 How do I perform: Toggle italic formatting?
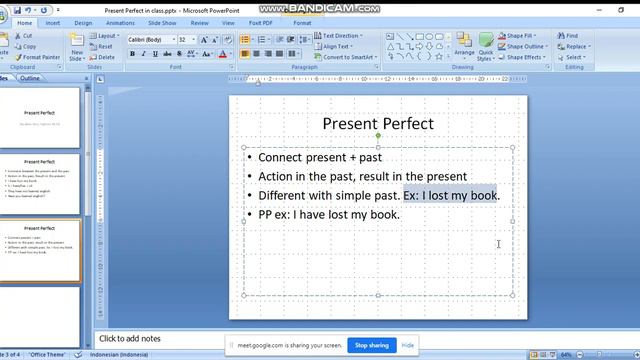tap(144, 54)
